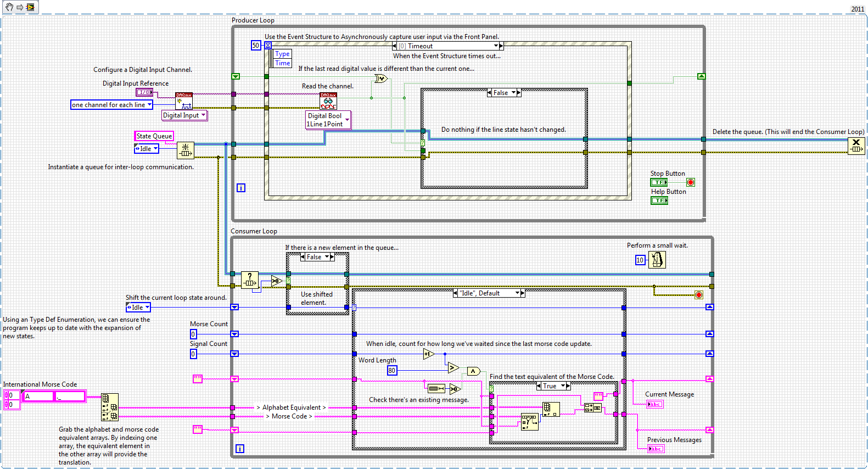Click the Release Queue node at far right
The width and height of the screenshot is (868, 469).
coord(856,146)
